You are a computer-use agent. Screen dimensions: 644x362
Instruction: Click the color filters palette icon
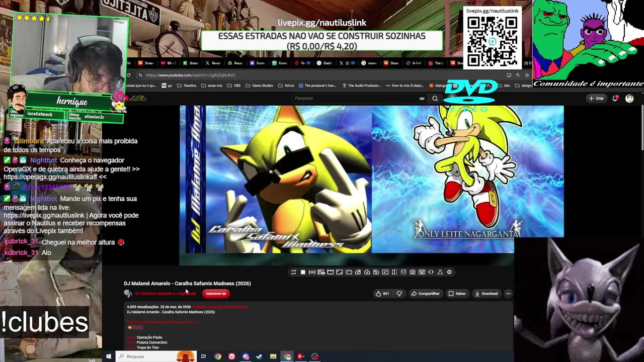358,272
